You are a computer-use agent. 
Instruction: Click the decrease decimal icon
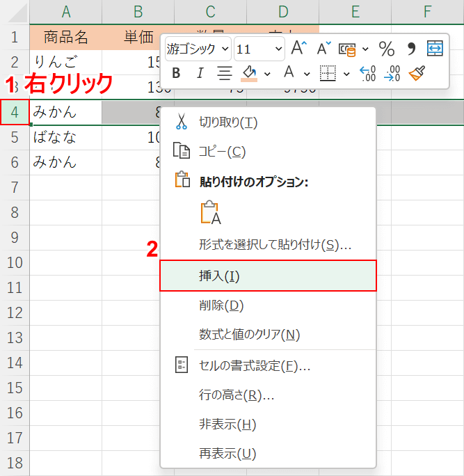[392, 73]
